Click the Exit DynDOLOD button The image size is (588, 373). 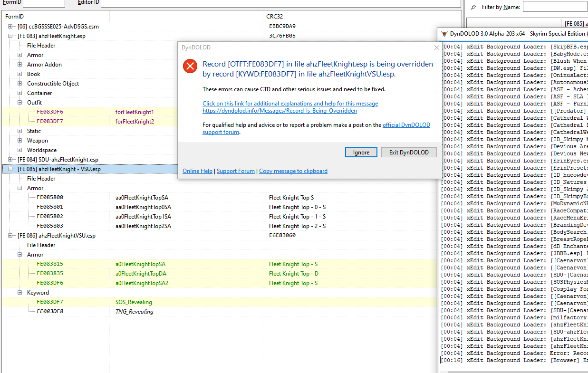coord(409,152)
